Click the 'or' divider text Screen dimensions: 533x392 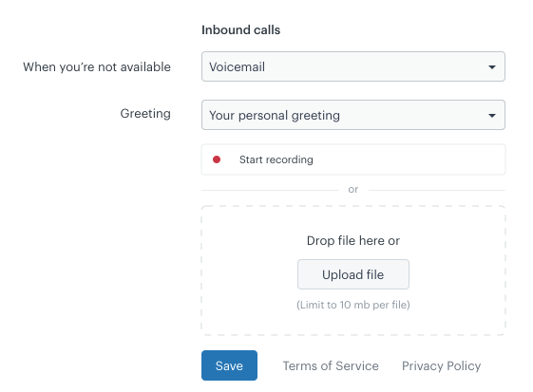(353, 190)
